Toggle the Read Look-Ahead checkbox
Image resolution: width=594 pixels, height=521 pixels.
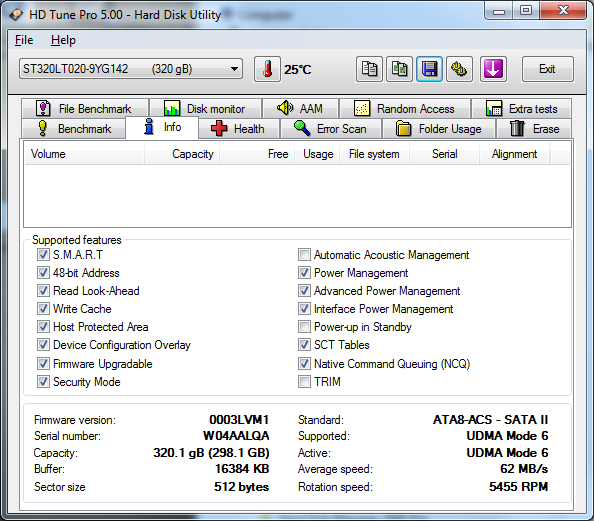click(x=43, y=291)
